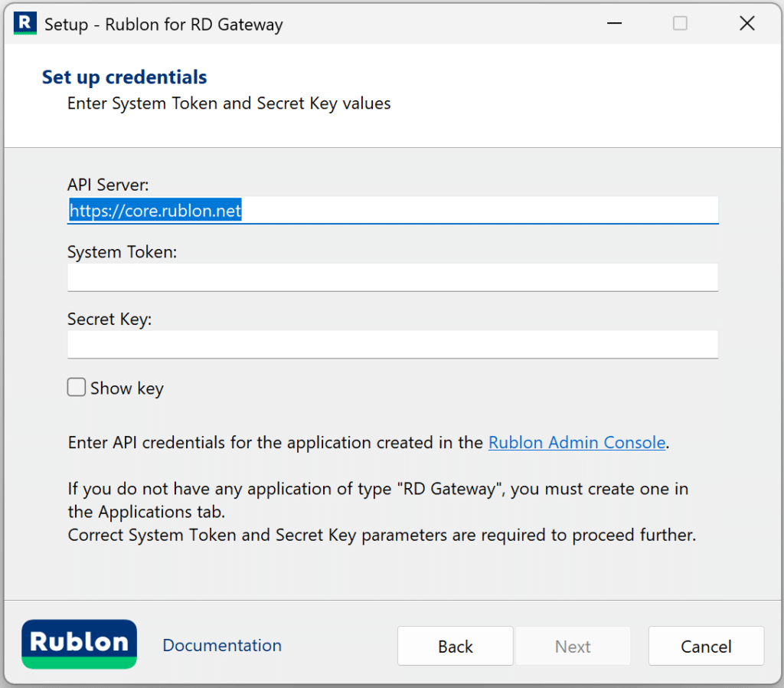Image resolution: width=784 pixels, height=688 pixels.
Task: Click the "API Server:" label
Action: (x=108, y=185)
